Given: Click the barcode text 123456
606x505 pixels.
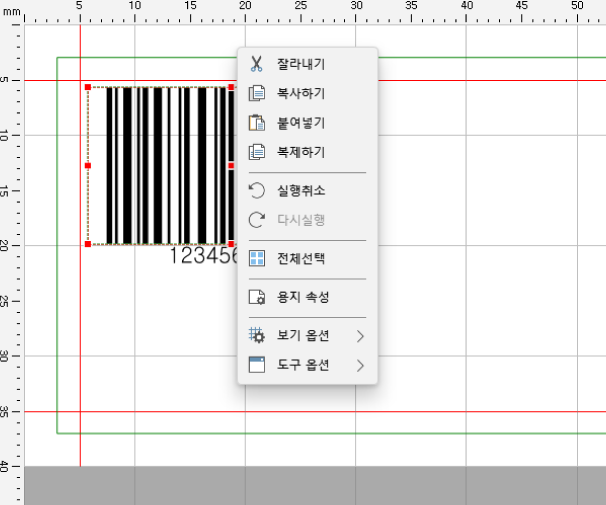Looking at the screenshot, I should click(x=204, y=256).
